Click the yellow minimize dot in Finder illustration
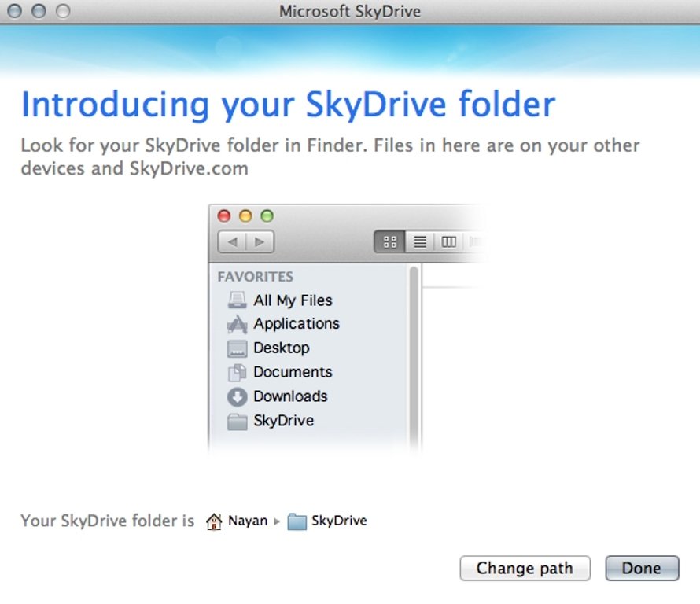The width and height of the screenshot is (700, 604). (245, 216)
